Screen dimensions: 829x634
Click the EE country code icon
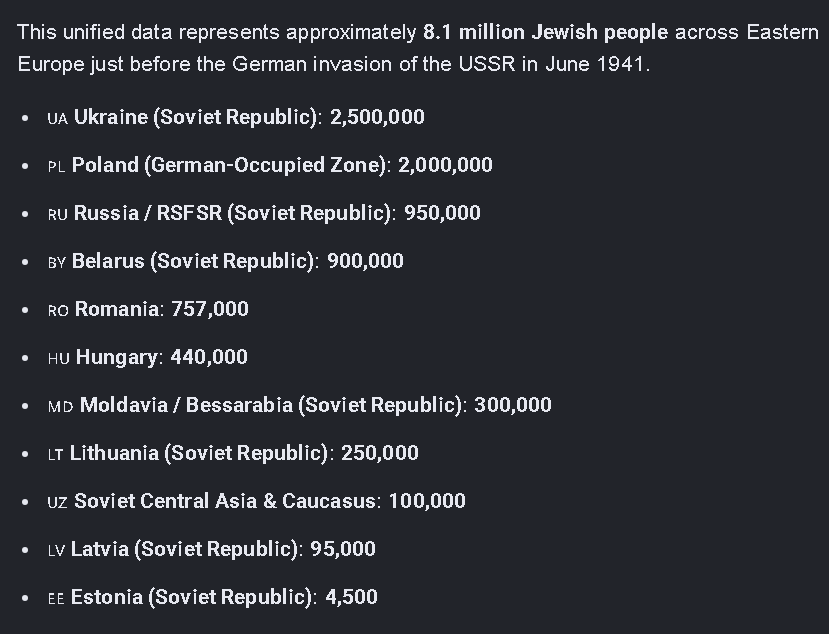[56, 599]
